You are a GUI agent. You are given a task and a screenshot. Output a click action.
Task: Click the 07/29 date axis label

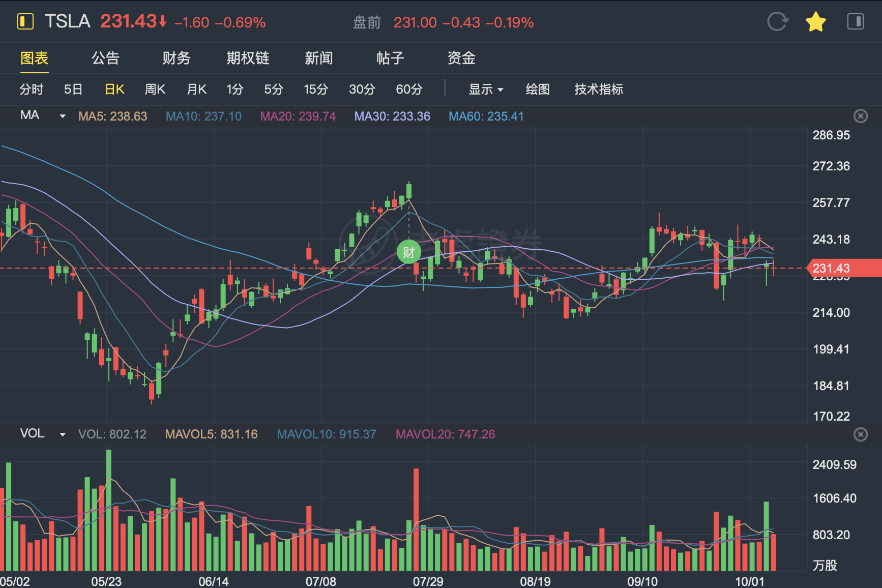(428, 581)
